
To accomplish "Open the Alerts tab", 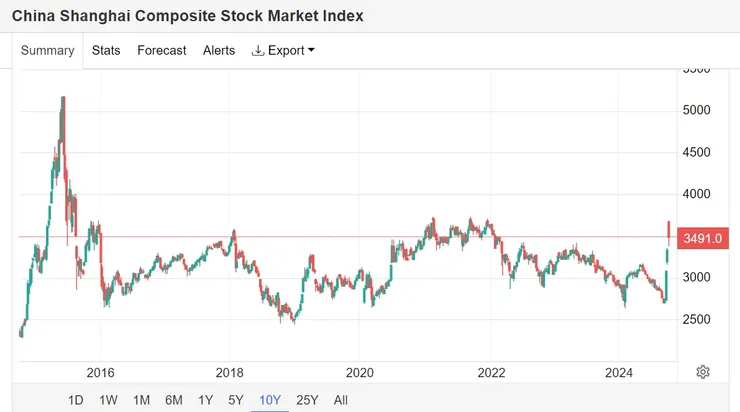I will pos(219,50).
